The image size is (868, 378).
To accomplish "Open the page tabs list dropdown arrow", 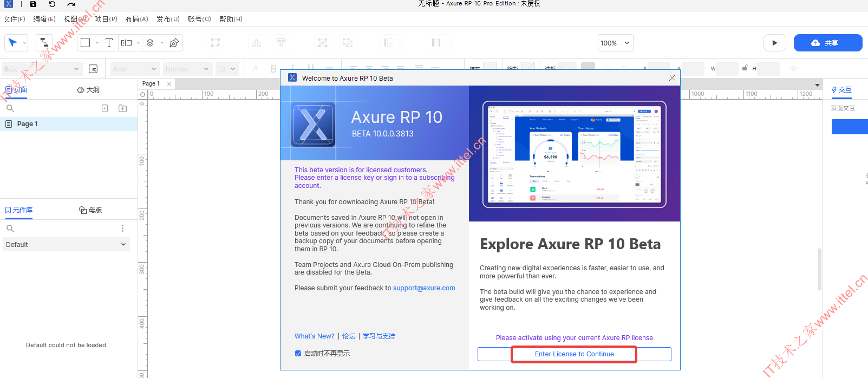I will pyautogui.click(x=817, y=85).
